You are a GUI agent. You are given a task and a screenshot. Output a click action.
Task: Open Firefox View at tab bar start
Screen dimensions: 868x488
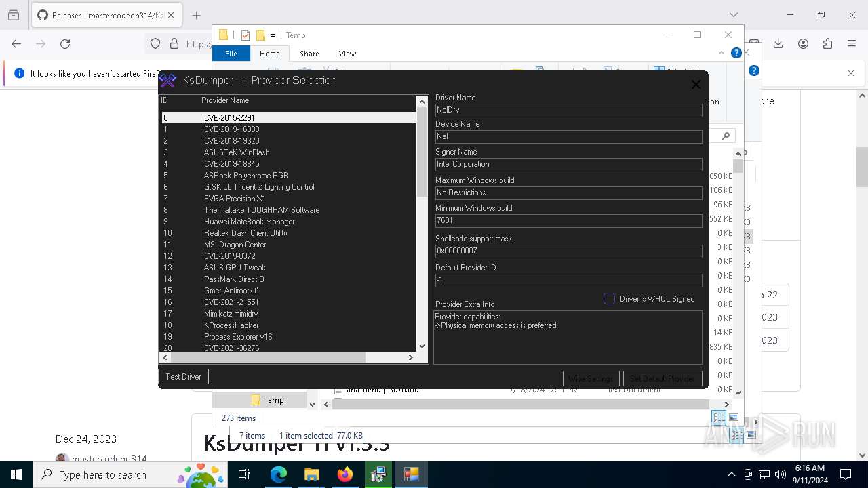pos(14,15)
